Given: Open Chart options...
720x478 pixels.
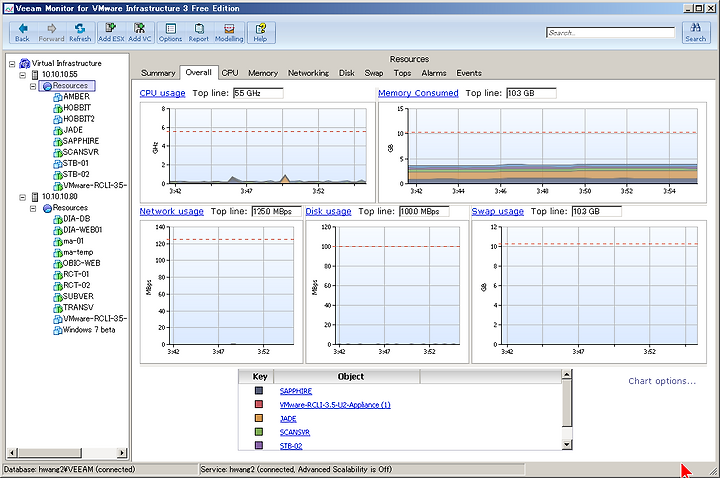Looking at the screenshot, I should coord(662,381).
